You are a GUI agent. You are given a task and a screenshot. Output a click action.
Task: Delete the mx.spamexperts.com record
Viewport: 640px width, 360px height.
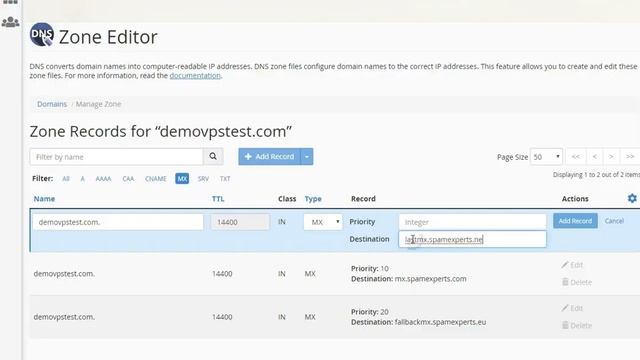point(577,282)
